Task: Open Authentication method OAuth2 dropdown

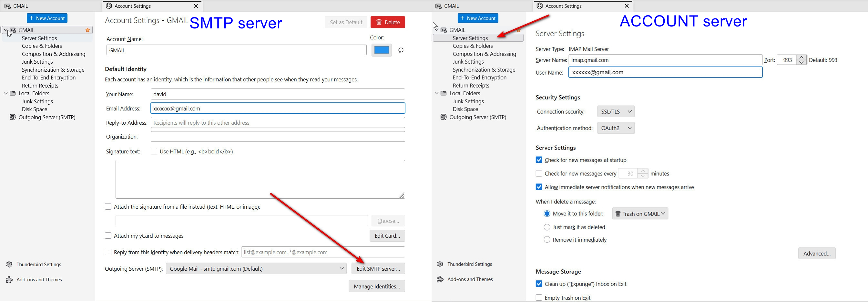Action: pyautogui.click(x=616, y=128)
